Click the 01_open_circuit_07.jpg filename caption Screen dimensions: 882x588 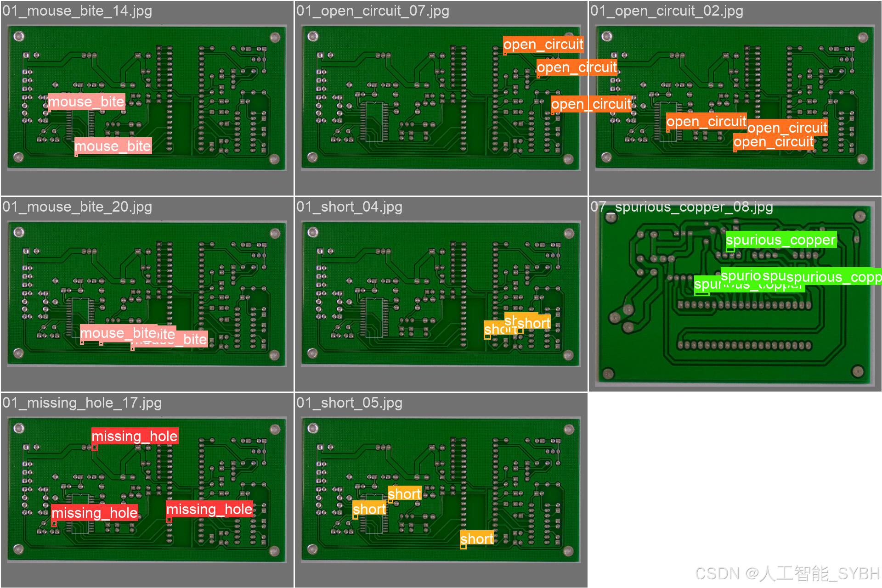click(x=373, y=11)
